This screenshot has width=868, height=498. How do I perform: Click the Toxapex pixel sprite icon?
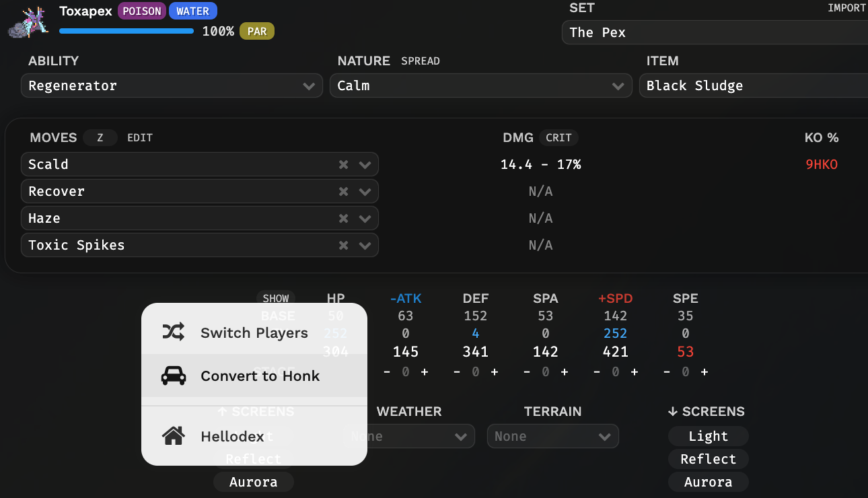coord(28,22)
